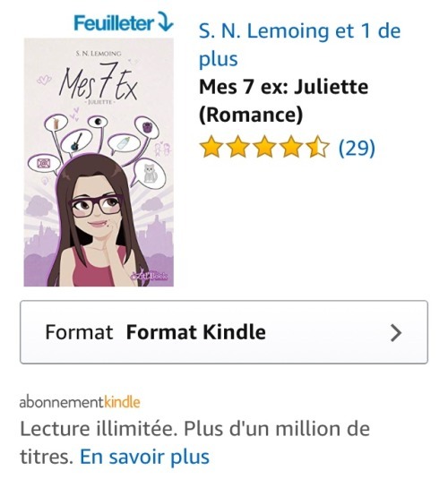Image resolution: width=448 pixels, height=479 pixels.
Task: Follow the En savoir plus link
Action: click(x=144, y=457)
